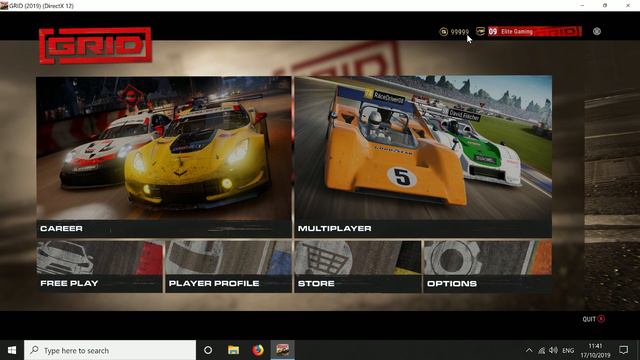Viewport: 640px width, 360px height.
Task: Click the Quit button
Action: (593, 319)
